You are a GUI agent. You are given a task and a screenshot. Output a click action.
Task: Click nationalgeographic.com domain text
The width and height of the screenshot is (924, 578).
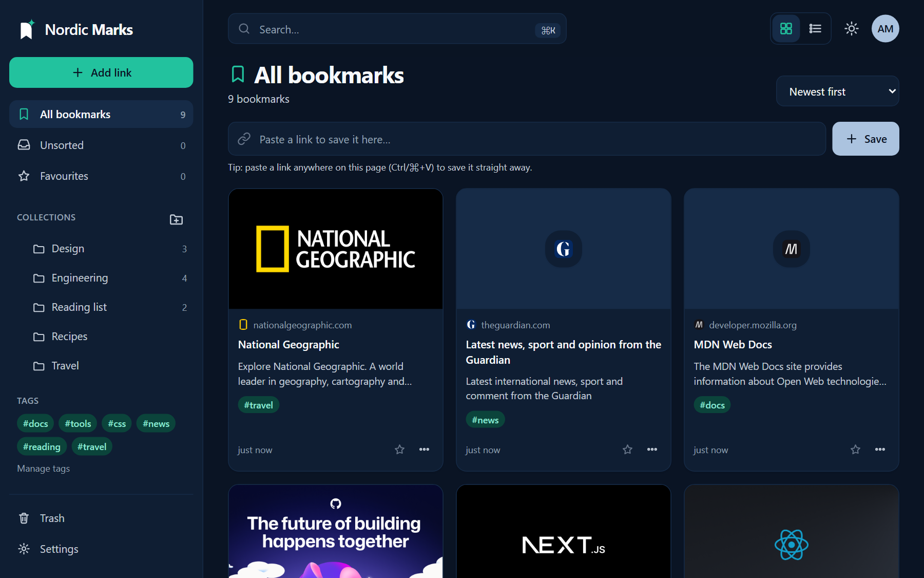click(302, 325)
